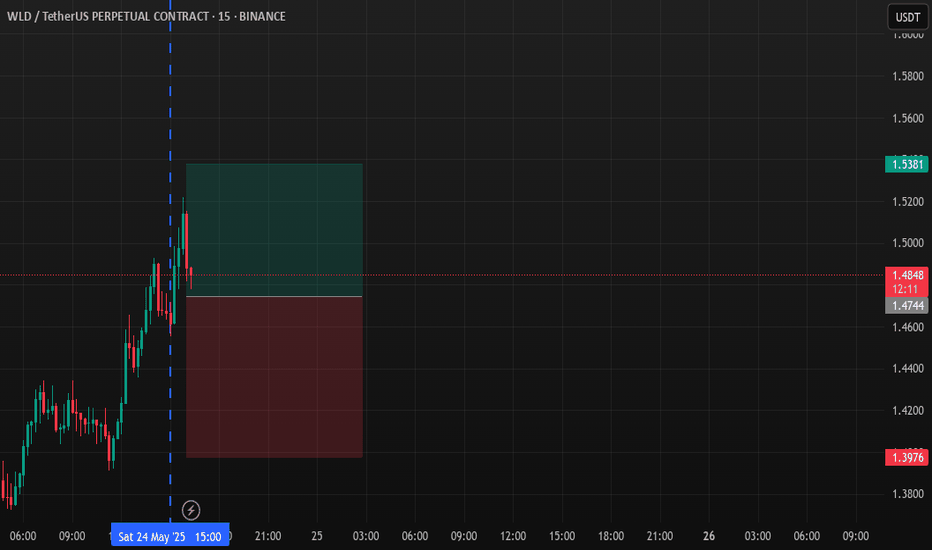Click the 1.4848 current price label
The width and height of the screenshot is (932, 550).
pyautogui.click(x=906, y=275)
